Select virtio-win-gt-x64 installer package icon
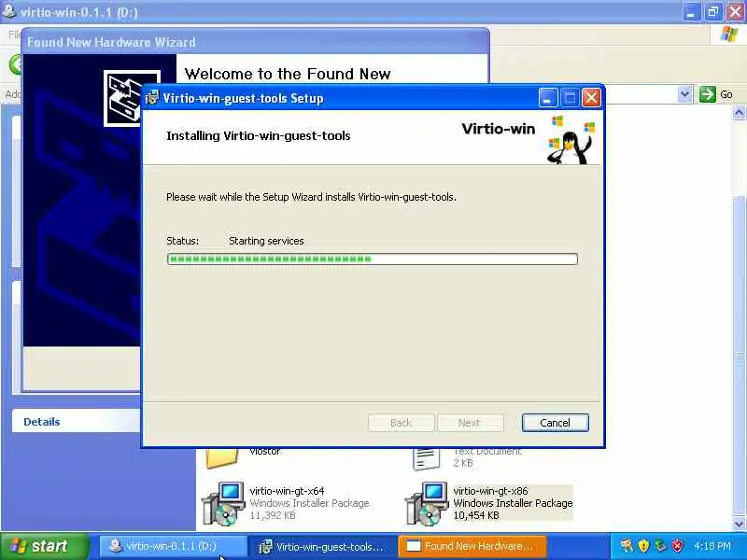The image size is (747, 560). click(x=221, y=504)
